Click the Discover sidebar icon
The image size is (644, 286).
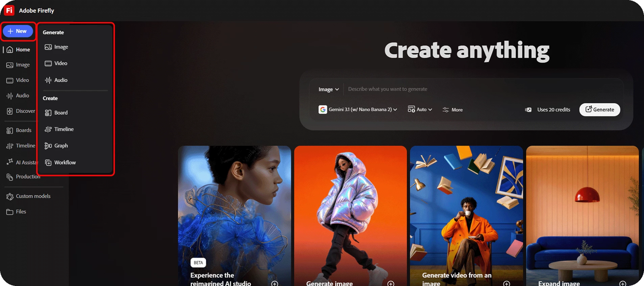[10, 111]
